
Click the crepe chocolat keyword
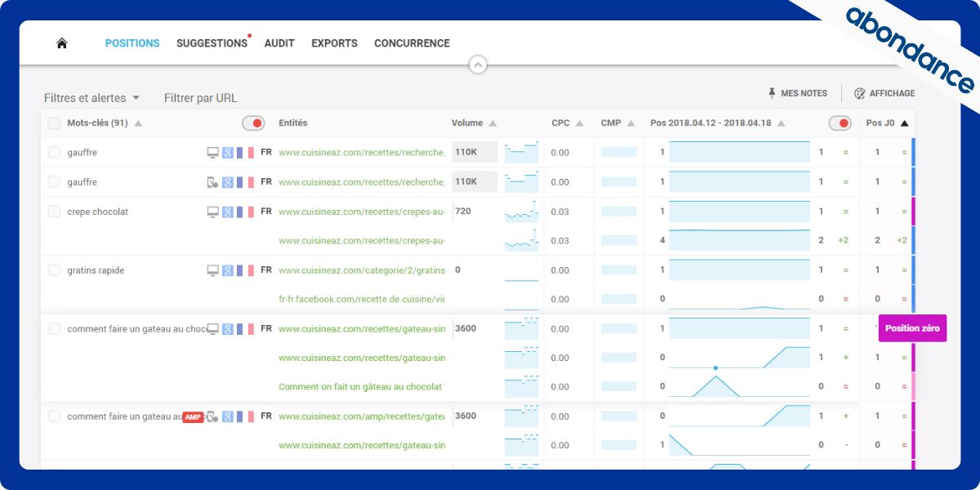coord(98,212)
